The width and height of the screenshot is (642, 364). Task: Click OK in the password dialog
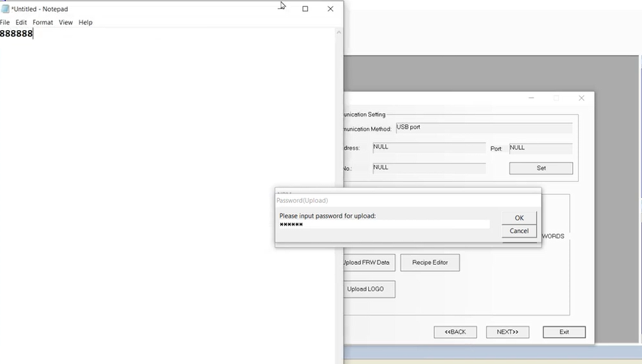pyautogui.click(x=519, y=218)
